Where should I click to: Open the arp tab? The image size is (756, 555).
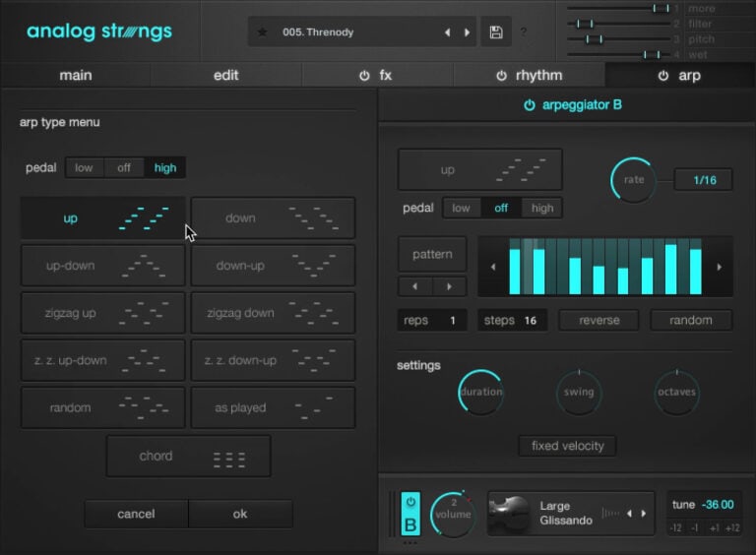click(680, 75)
